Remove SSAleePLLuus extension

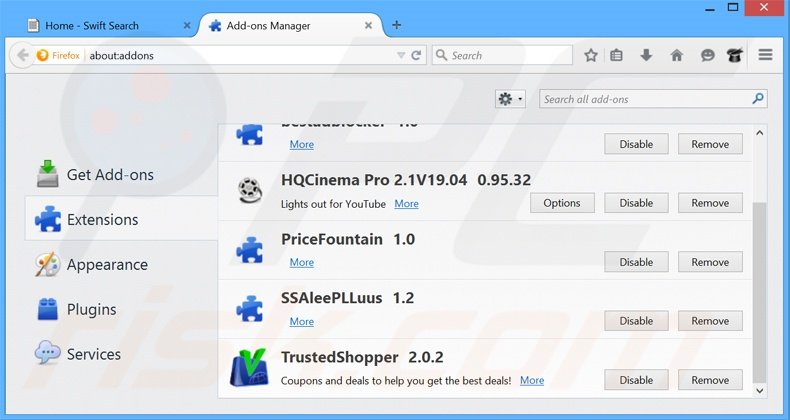click(x=710, y=321)
